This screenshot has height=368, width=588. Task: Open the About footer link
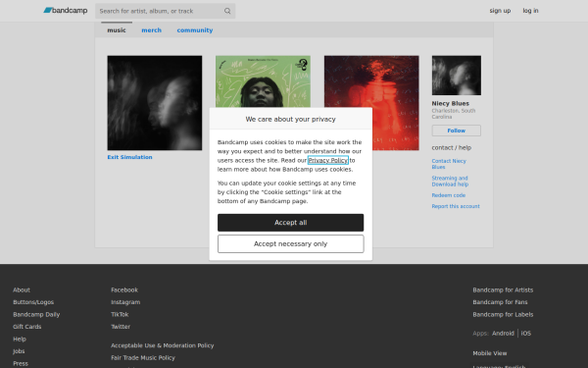tap(22, 289)
